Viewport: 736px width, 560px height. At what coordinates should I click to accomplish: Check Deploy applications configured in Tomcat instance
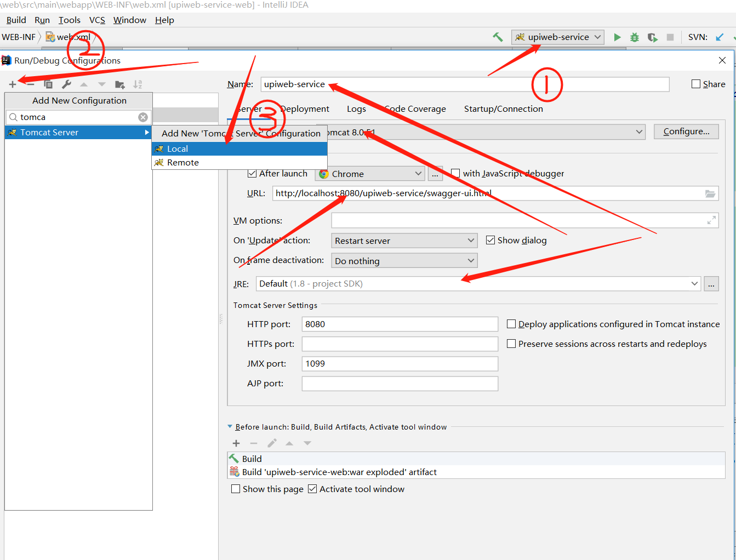511,324
